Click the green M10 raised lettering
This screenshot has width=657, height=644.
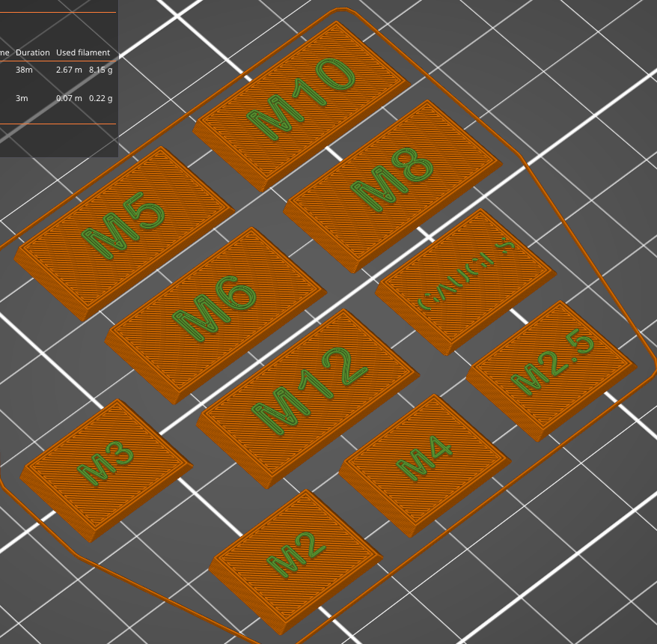[x=301, y=97]
